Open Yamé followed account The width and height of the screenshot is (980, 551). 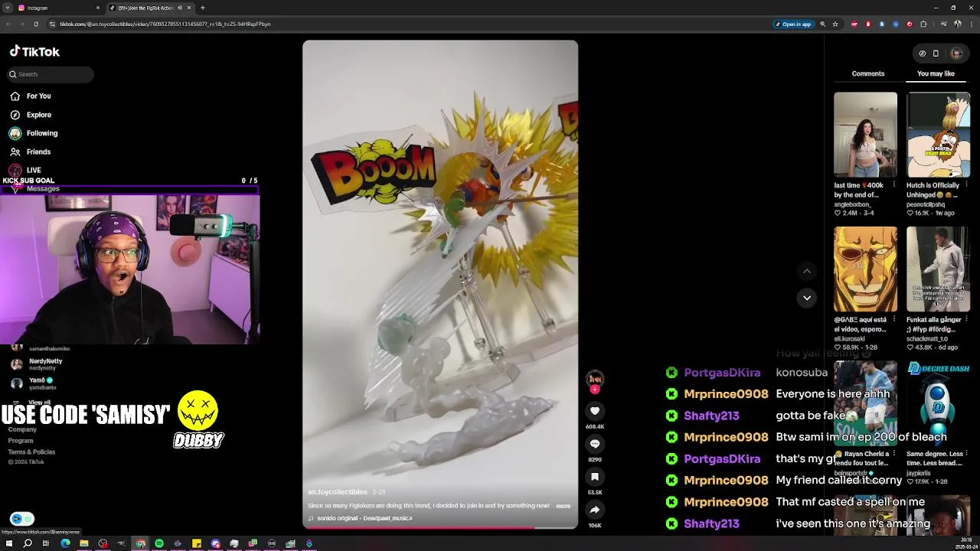[x=34, y=383]
